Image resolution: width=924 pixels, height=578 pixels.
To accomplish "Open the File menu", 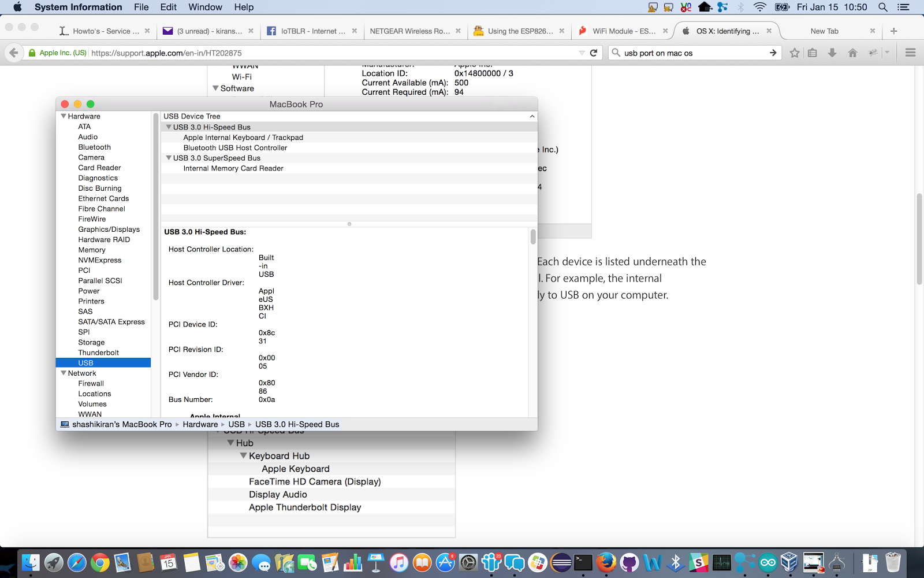I will (141, 7).
